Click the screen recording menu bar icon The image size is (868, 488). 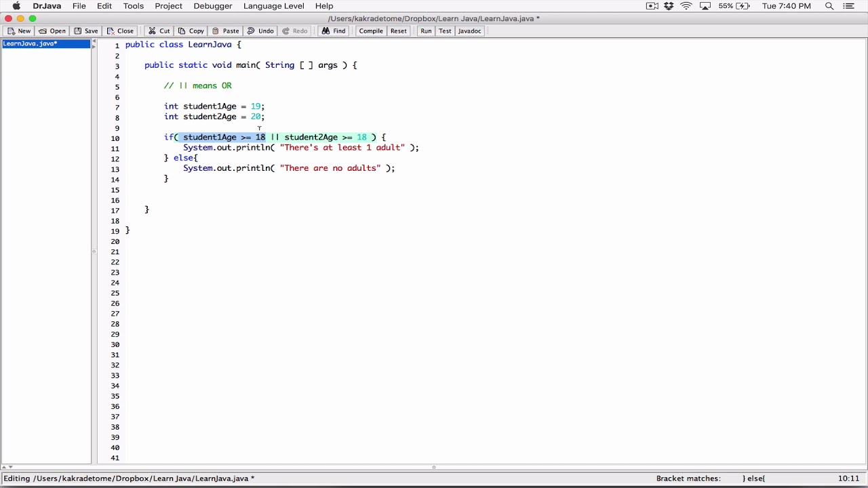tap(652, 6)
